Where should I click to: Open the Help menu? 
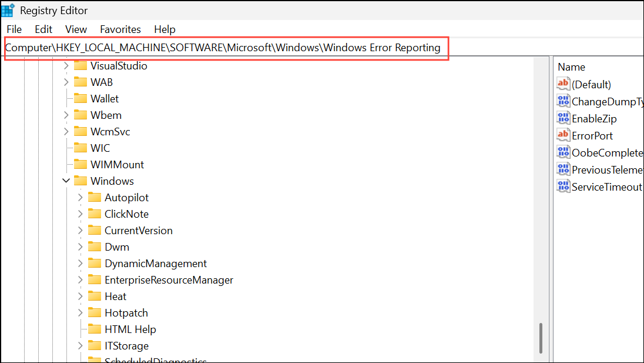coord(165,29)
